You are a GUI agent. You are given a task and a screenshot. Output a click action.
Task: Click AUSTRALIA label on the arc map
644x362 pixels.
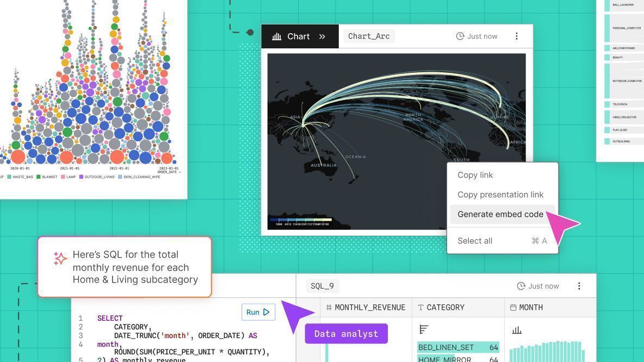(x=324, y=165)
